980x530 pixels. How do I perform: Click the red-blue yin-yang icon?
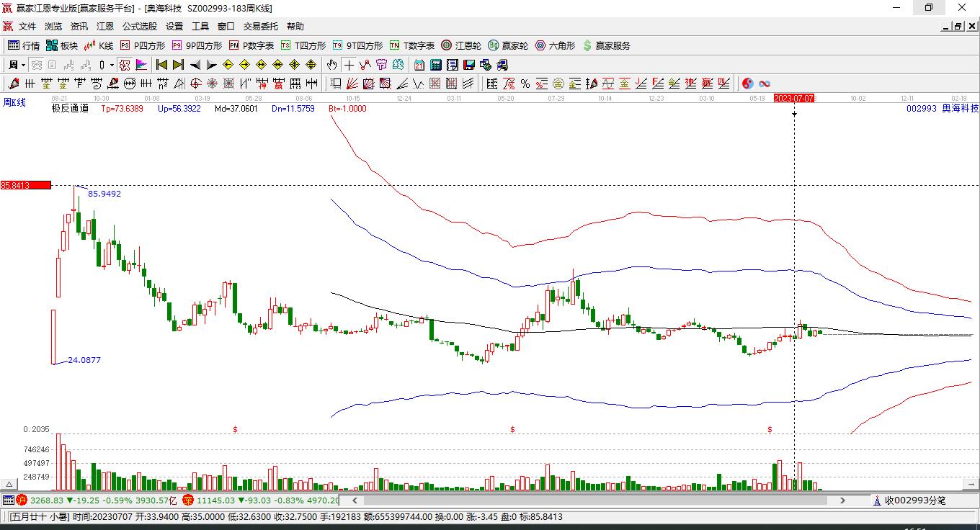748,84
